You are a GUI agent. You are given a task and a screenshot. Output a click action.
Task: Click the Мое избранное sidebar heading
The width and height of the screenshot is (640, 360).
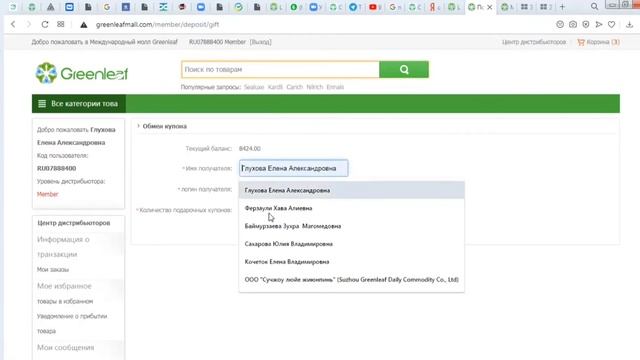[x=64, y=286]
